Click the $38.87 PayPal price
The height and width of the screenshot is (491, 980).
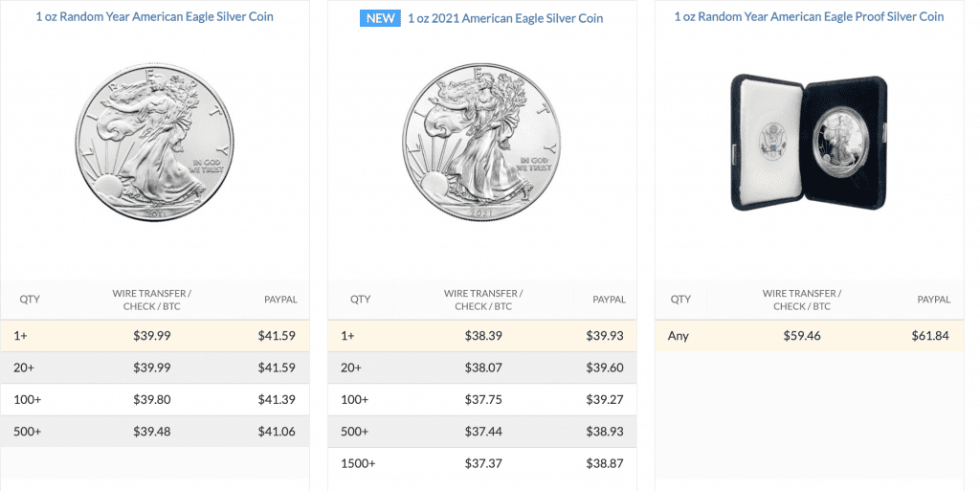tap(605, 463)
